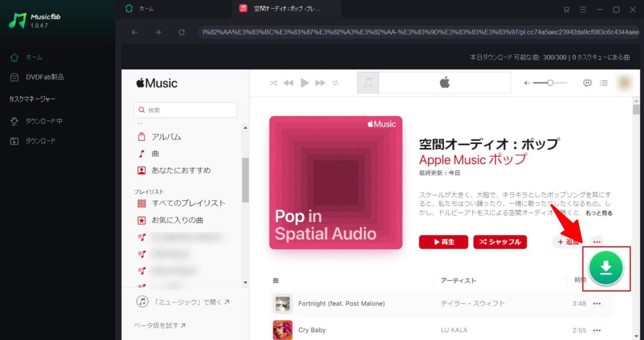Open すべてのプレイリスト
Viewport: 644px width, 340px height.
181,203
